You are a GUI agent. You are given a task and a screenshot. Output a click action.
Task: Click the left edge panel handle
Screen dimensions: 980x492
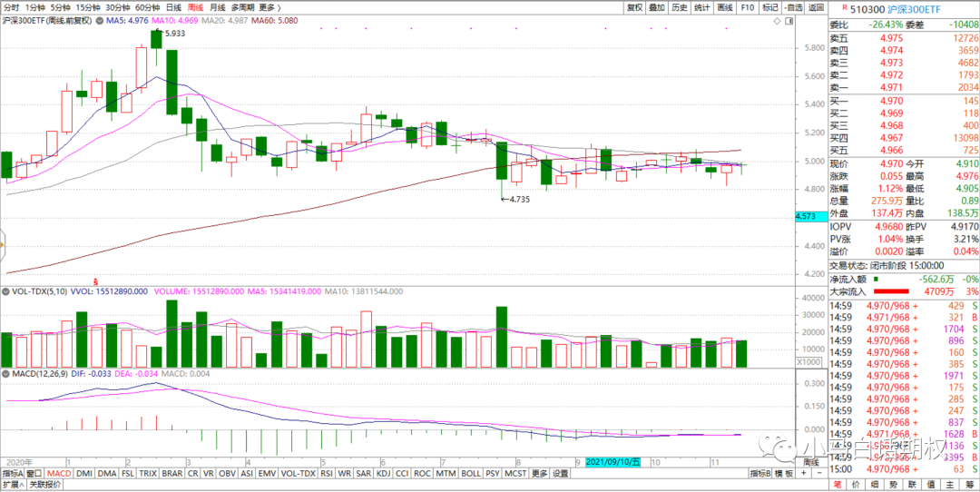(3, 243)
